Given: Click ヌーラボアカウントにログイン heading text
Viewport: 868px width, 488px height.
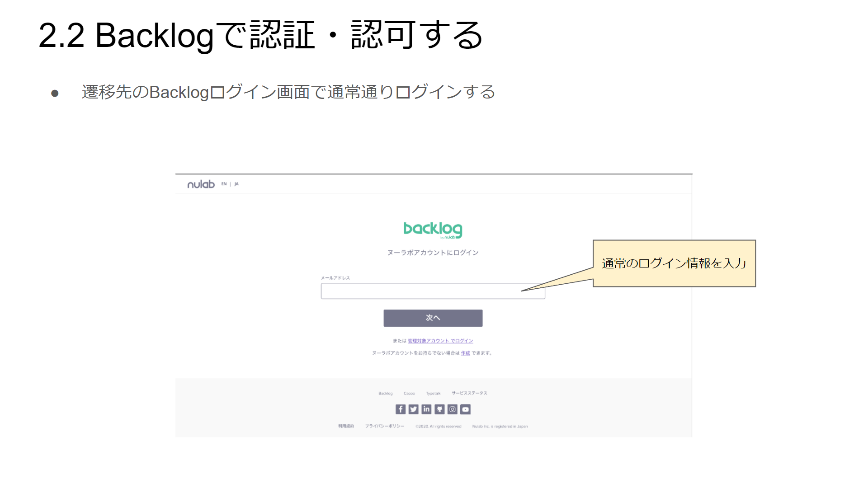Looking at the screenshot, I should (433, 253).
